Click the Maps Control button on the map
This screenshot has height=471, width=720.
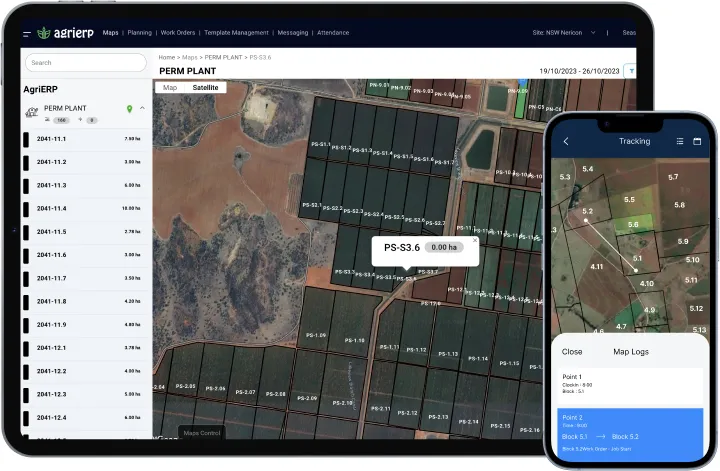[202, 433]
